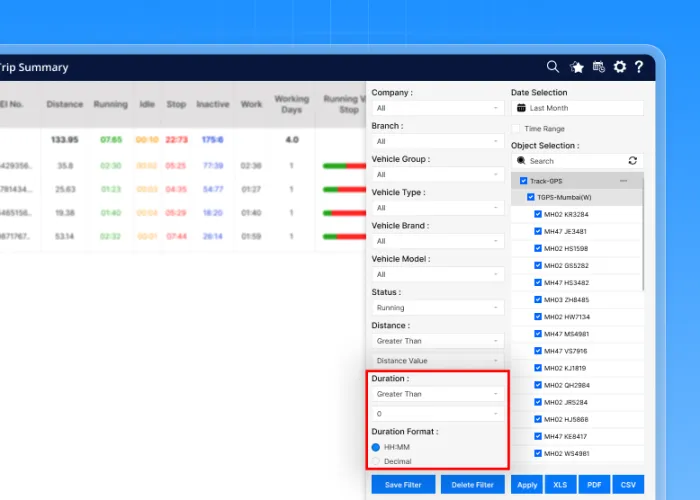Sort by the Distance column header
This screenshot has height=500, width=700.
[x=65, y=104]
